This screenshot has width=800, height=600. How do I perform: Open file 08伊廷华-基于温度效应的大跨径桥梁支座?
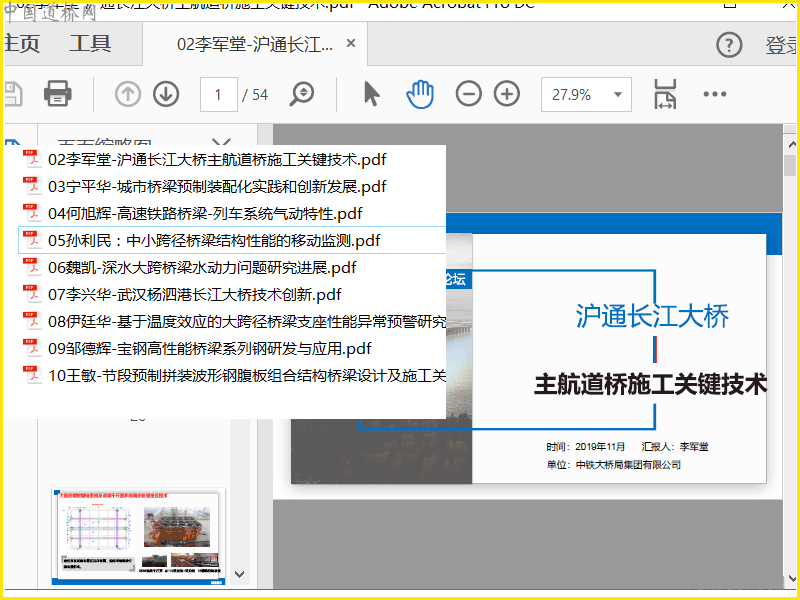point(247,321)
